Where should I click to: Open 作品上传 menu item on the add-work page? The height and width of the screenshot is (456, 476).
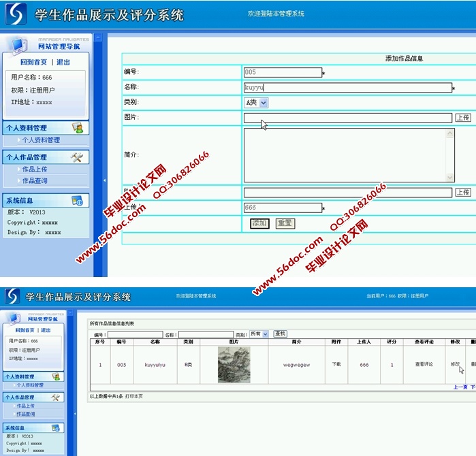click(x=35, y=169)
